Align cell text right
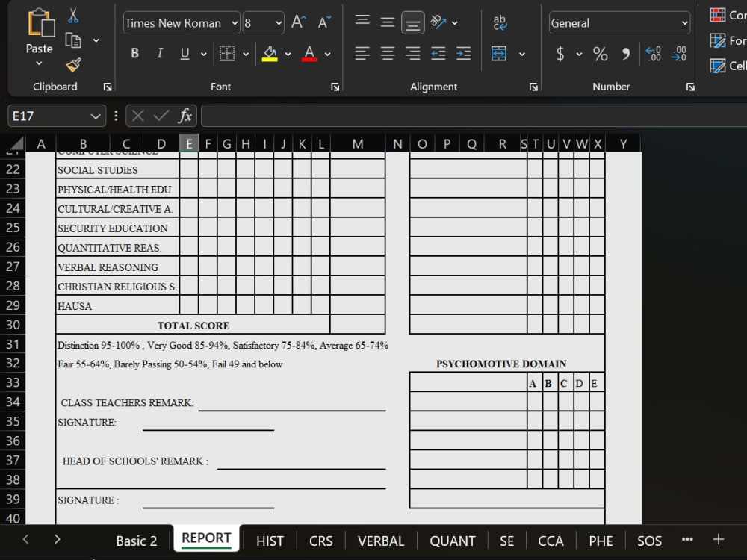The width and height of the screenshot is (747, 560). [413, 53]
